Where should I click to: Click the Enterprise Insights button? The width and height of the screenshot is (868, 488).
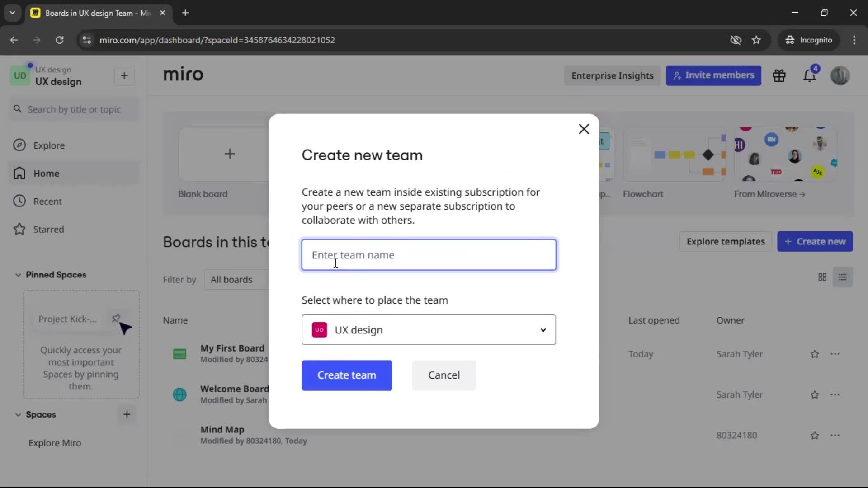click(x=612, y=75)
